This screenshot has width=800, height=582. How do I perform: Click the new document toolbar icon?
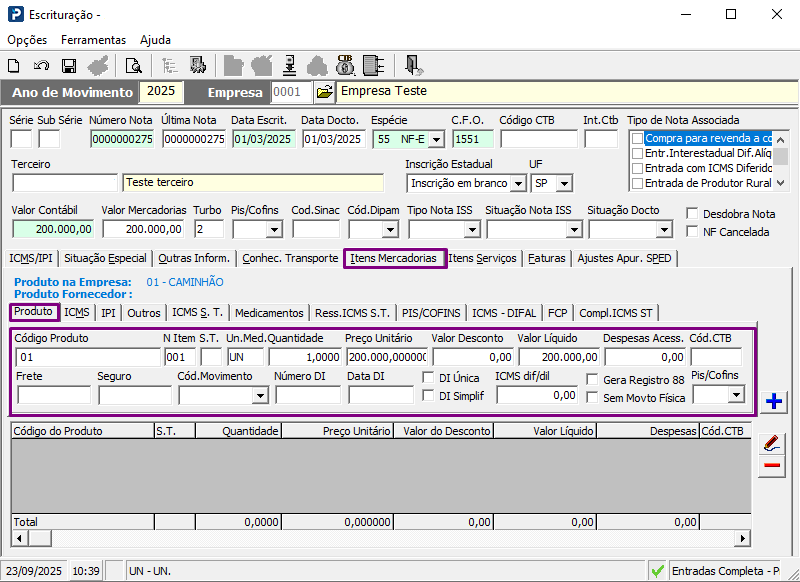point(14,66)
